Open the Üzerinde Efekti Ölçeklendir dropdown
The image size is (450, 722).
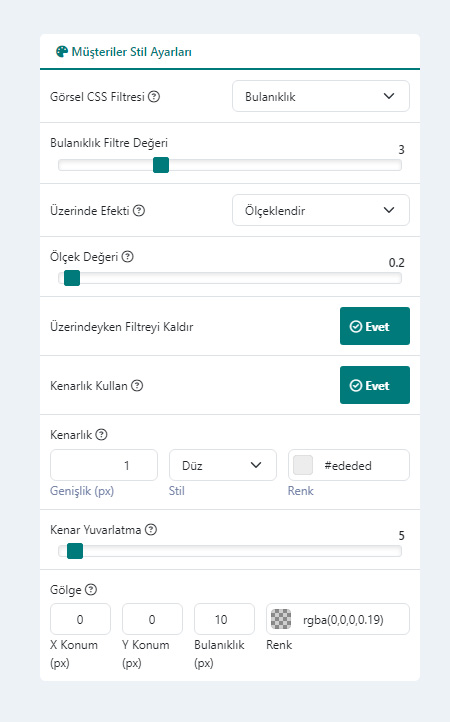click(321, 210)
